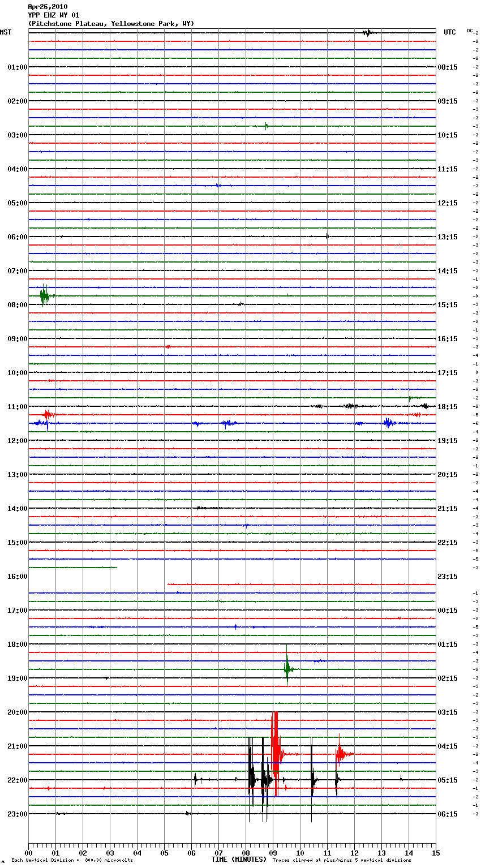Select the 19:00 MST hour label
Screen dimensions: 481x868
coord(18,678)
